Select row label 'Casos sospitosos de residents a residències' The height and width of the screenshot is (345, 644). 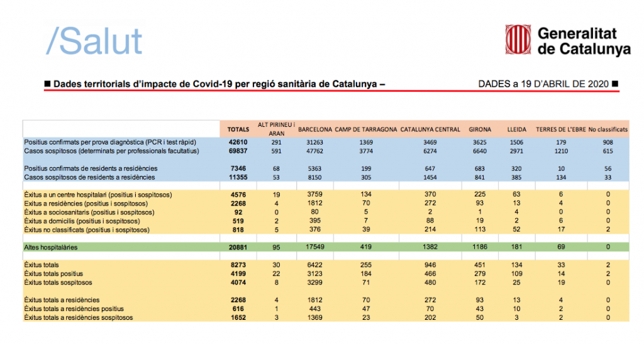pyautogui.click(x=89, y=177)
